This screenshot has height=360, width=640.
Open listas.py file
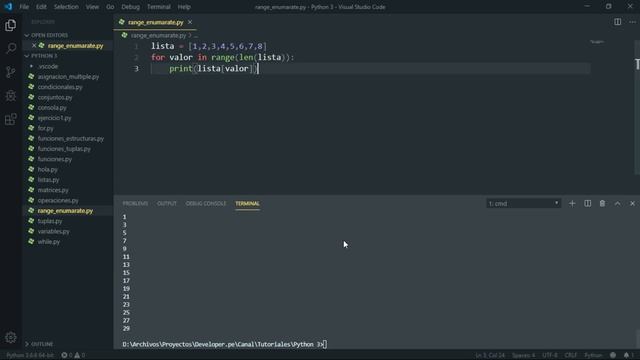pos(48,180)
